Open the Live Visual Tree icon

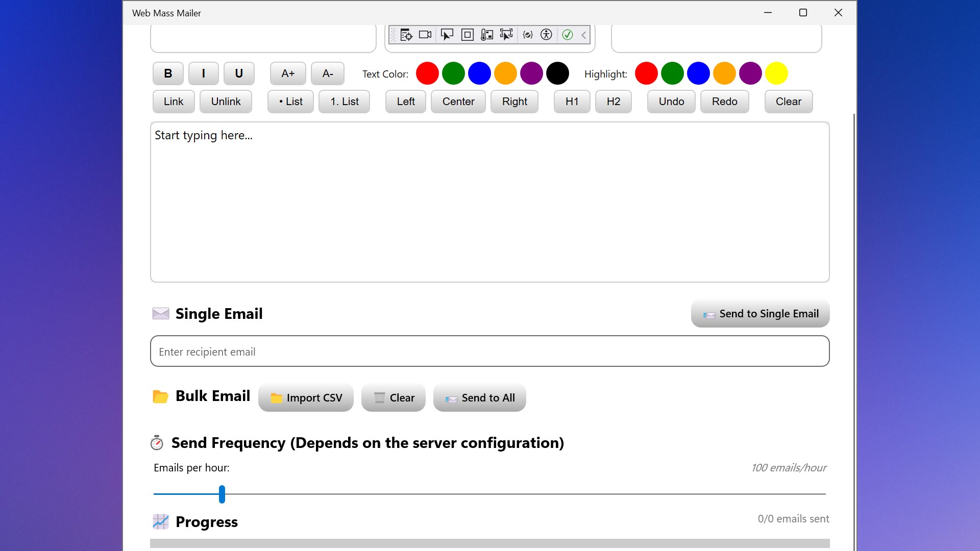tap(406, 35)
